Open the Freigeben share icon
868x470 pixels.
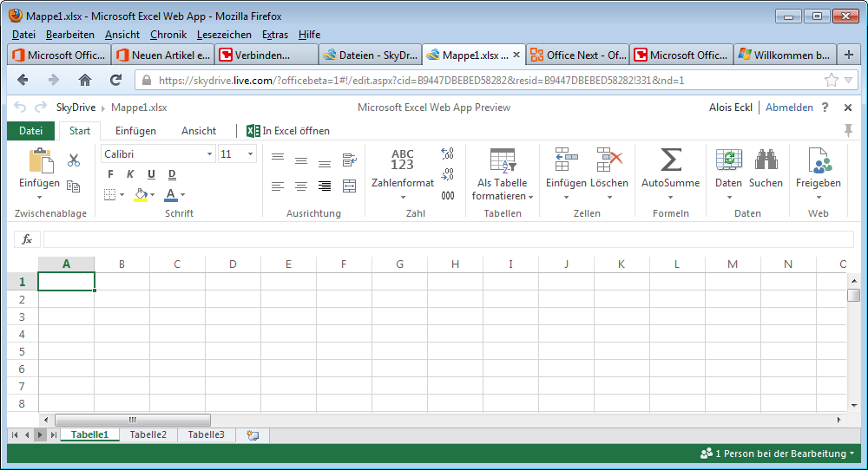tap(819, 160)
